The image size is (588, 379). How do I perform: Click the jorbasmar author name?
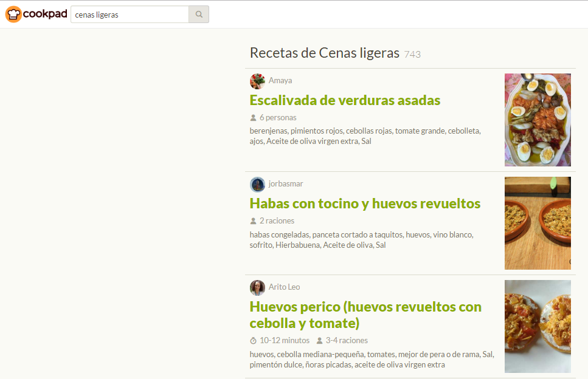pyautogui.click(x=286, y=184)
